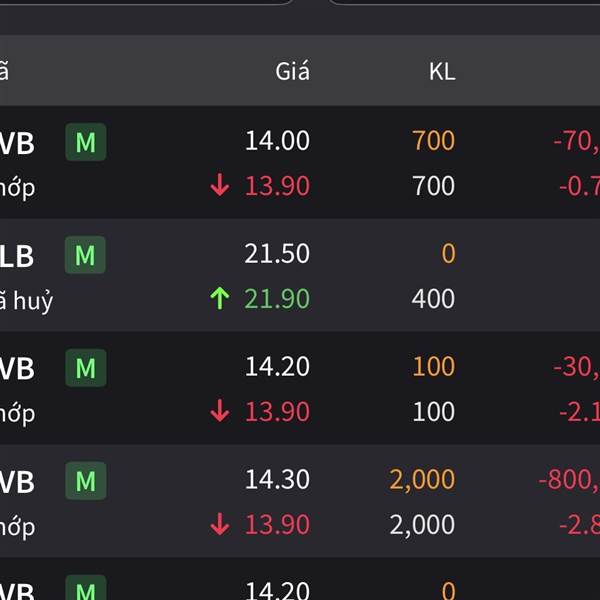Select the order price 21.50
This screenshot has height=600, width=600.
coord(277,253)
